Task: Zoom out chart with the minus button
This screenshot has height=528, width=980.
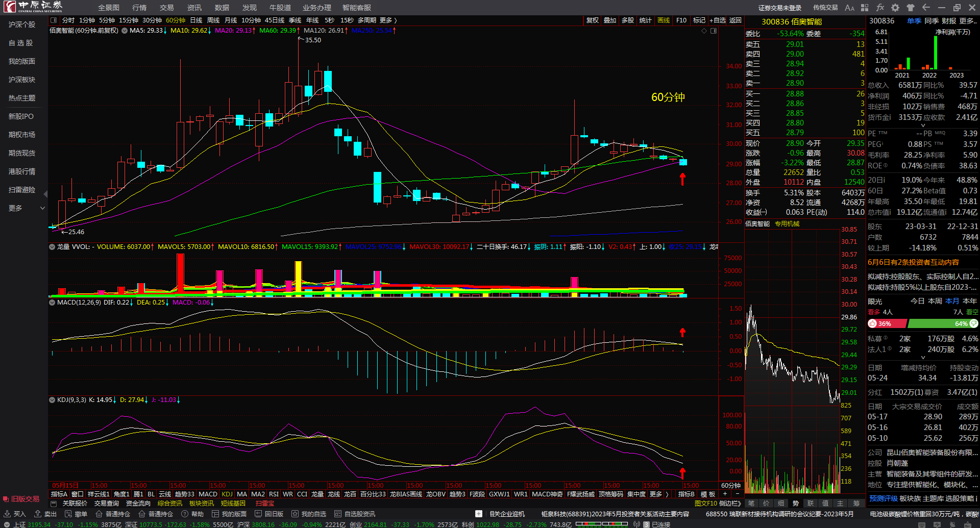Action: tap(737, 494)
